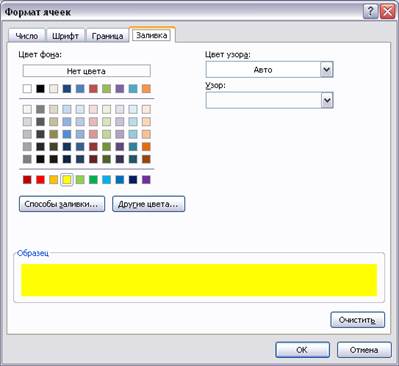399x366 pixels.
Task: Switch to the Шрифт tab
Action: 65,36
